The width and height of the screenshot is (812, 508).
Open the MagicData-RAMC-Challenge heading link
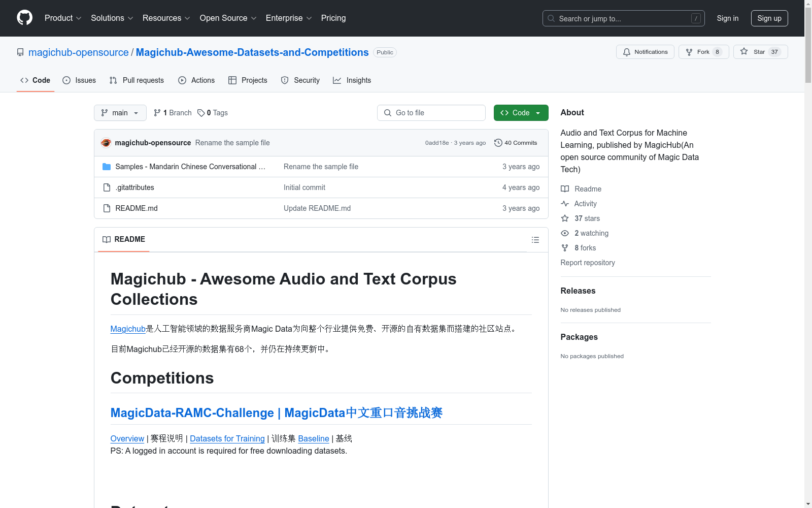[x=277, y=412]
